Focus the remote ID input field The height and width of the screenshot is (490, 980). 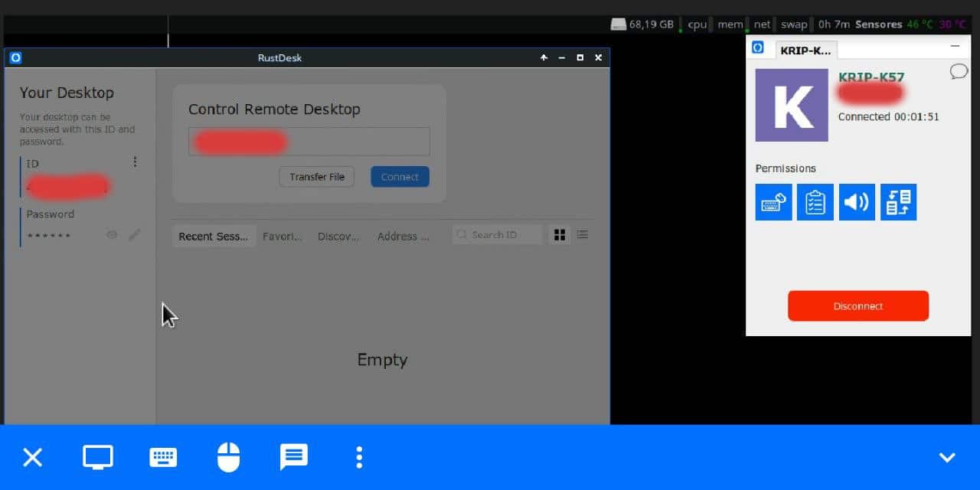(309, 142)
